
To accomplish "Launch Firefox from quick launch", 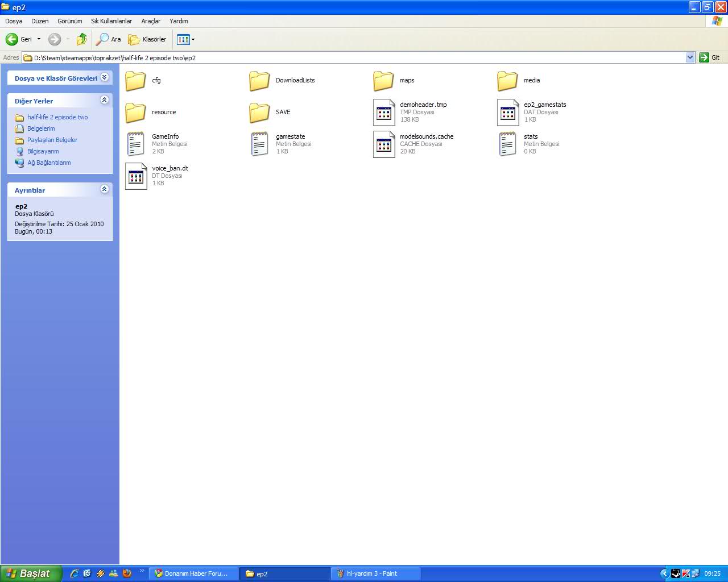I will pyautogui.click(x=127, y=573).
